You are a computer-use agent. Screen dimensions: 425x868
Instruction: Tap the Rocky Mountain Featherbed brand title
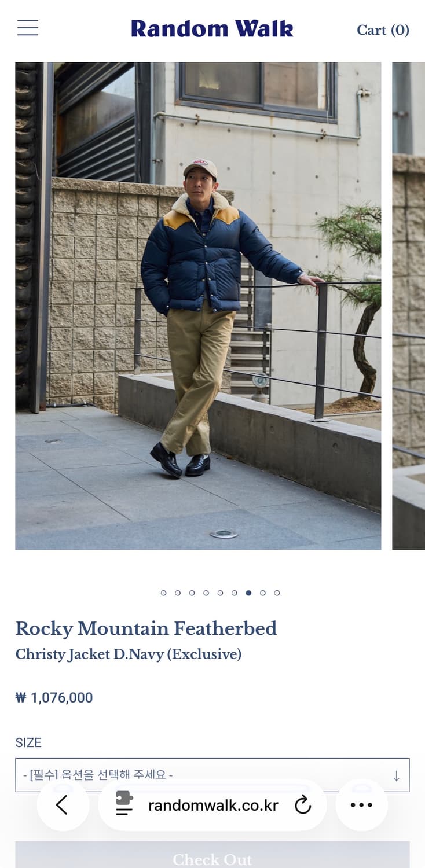point(146,628)
